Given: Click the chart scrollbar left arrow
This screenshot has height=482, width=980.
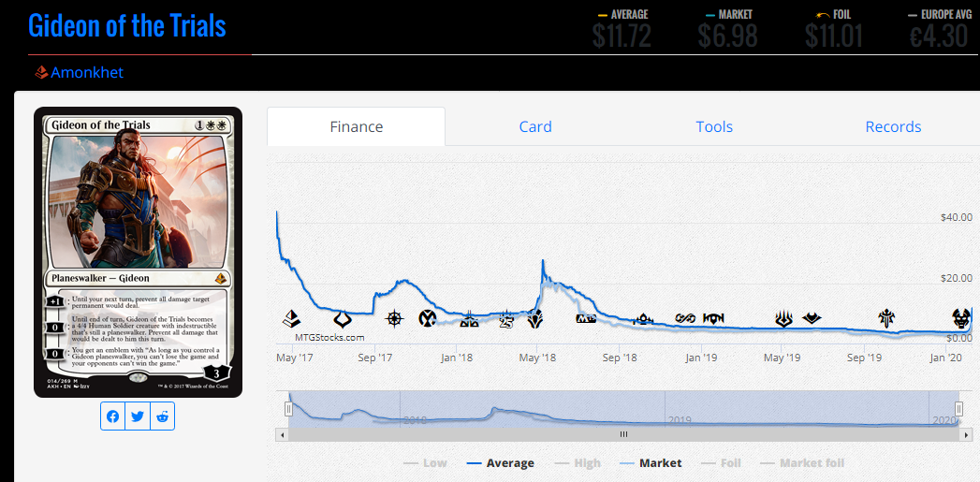Looking at the screenshot, I should coord(283,434).
